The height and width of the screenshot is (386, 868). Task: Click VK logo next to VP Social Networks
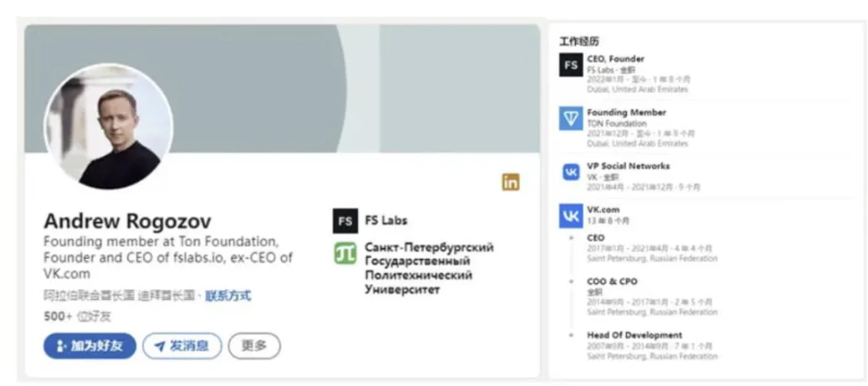coord(571,172)
